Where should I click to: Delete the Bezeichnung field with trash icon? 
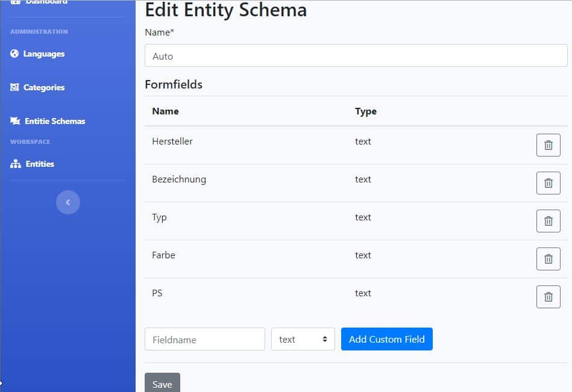(x=548, y=183)
